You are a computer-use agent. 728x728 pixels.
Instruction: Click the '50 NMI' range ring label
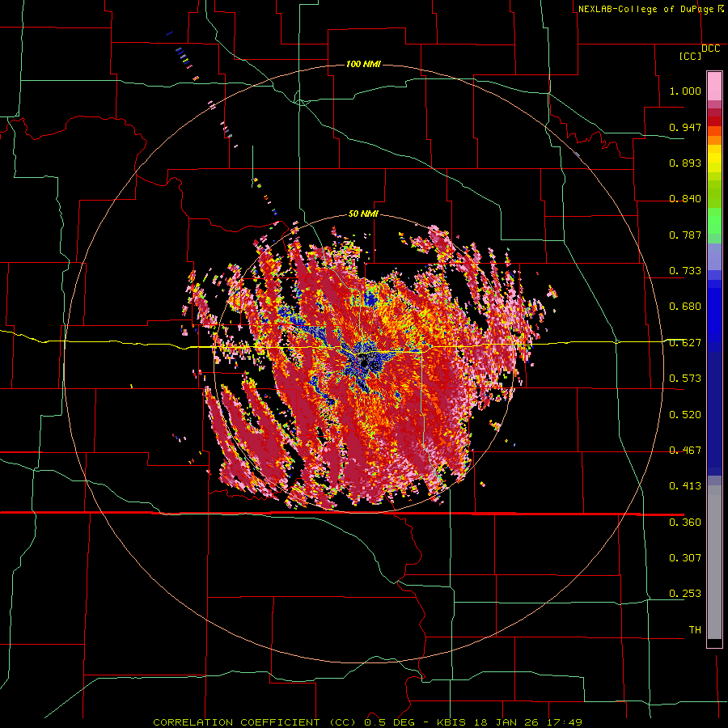(x=363, y=214)
